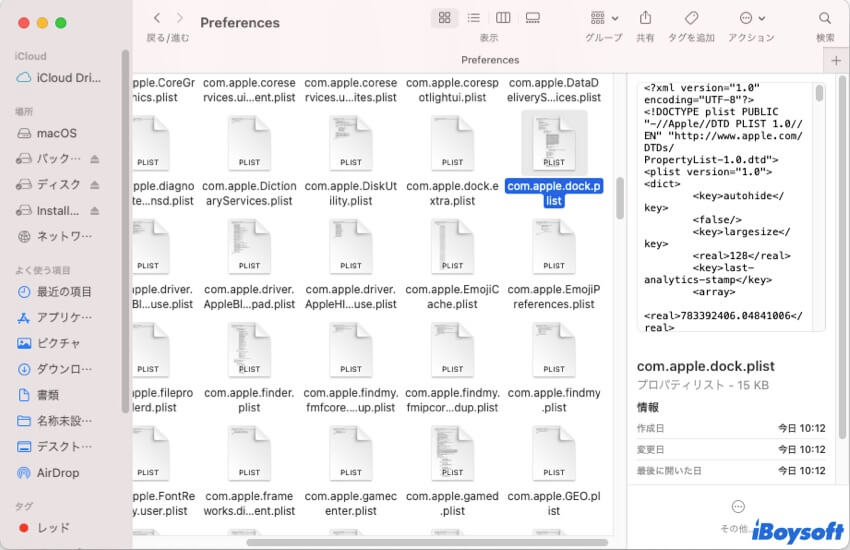Open 最近の項目 recents in sidebar
The height and width of the screenshot is (550, 850).
pyautogui.click(x=54, y=292)
